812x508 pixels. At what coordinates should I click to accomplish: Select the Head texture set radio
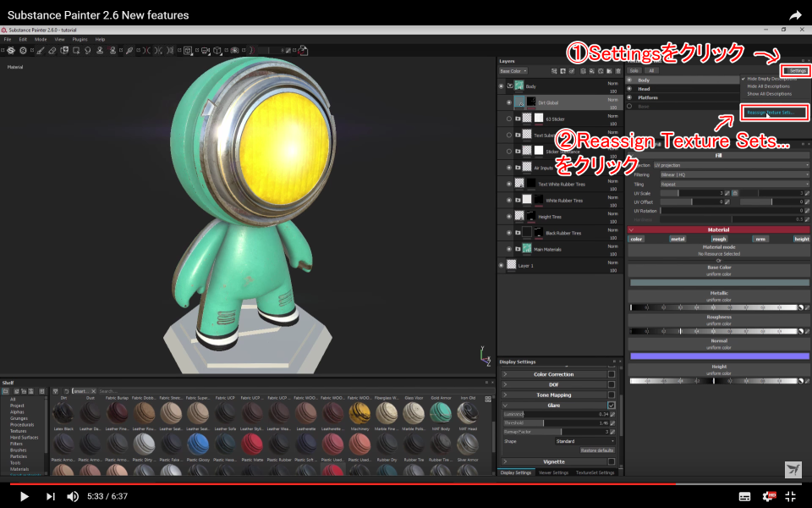pos(629,89)
